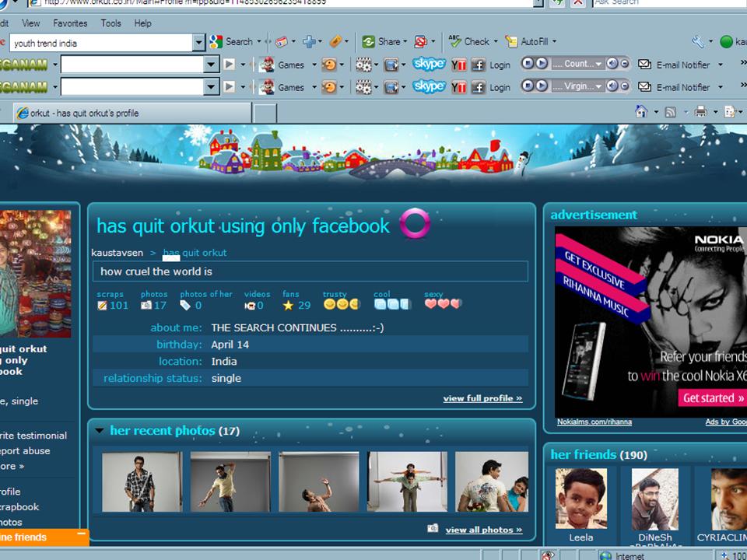The width and height of the screenshot is (747, 560).
Task: Click the orange smiley icon in Count... toolbar row
Action: coord(329,65)
